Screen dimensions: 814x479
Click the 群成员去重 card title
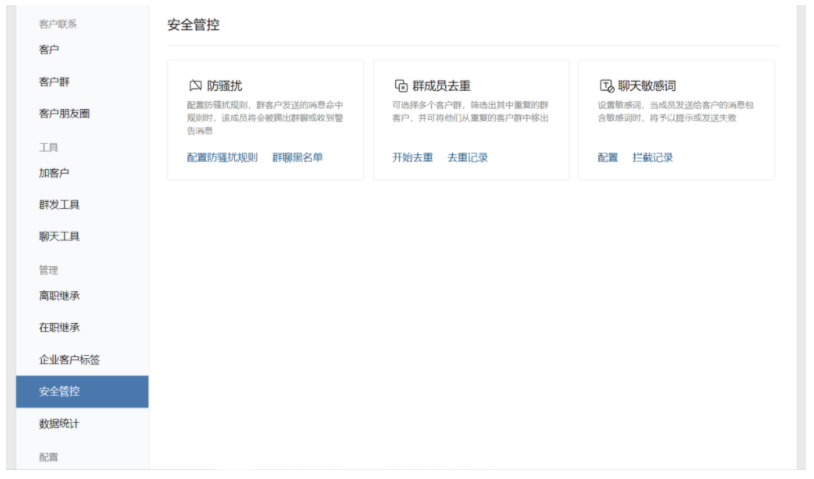tap(441, 86)
